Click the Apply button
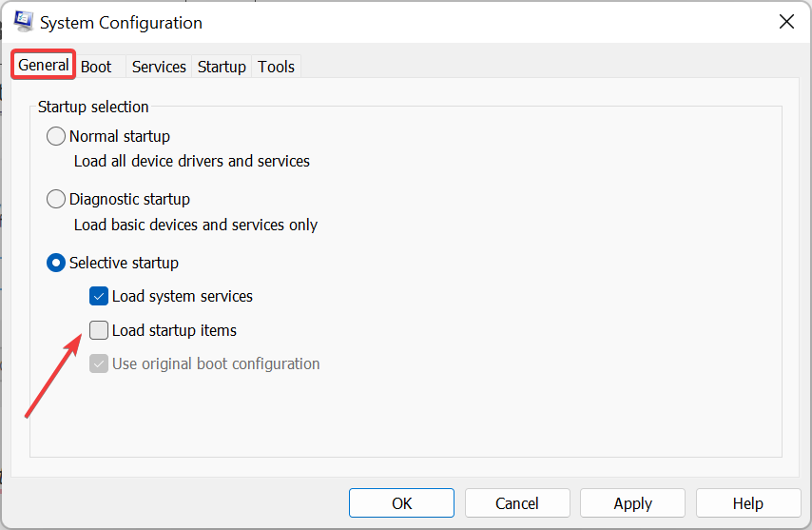Image resolution: width=812 pixels, height=530 pixels. coord(632,503)
